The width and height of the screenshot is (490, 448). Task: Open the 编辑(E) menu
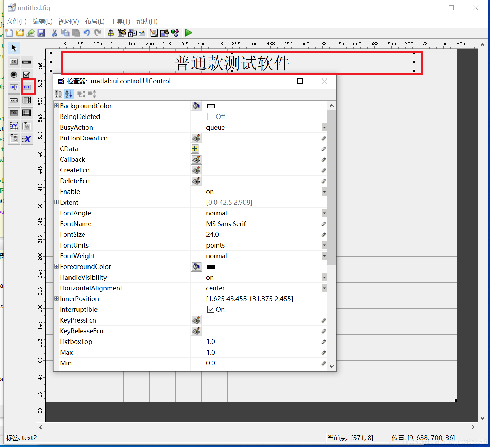point(43,21)
